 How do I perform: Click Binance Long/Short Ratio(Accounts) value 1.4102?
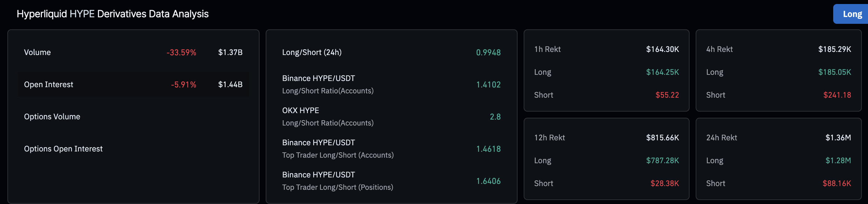pos(488,84)
